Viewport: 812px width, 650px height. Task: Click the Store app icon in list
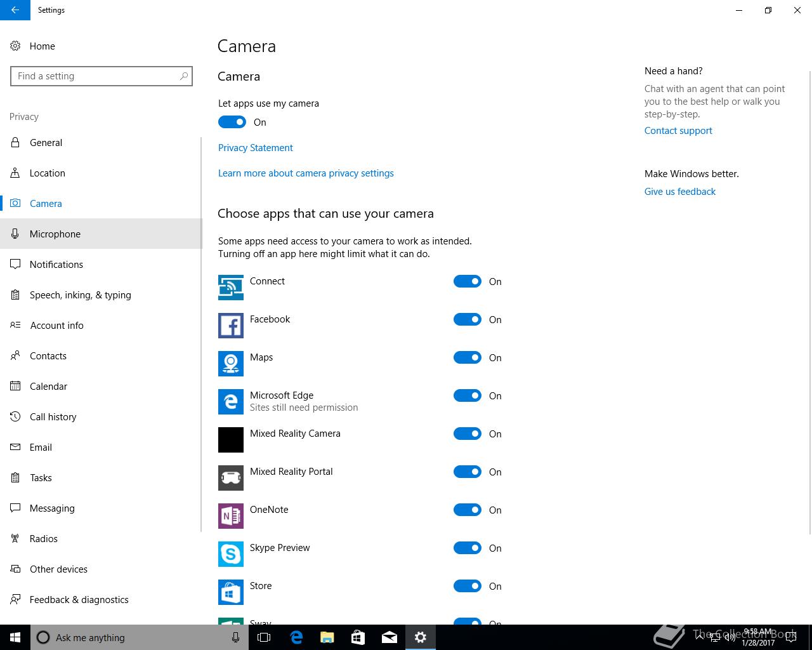click(x=231, y=592)
